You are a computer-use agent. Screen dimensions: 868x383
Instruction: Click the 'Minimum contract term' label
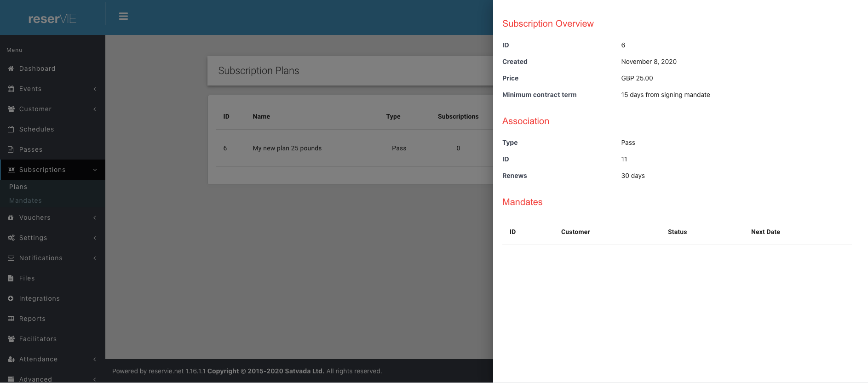point(539,95)
